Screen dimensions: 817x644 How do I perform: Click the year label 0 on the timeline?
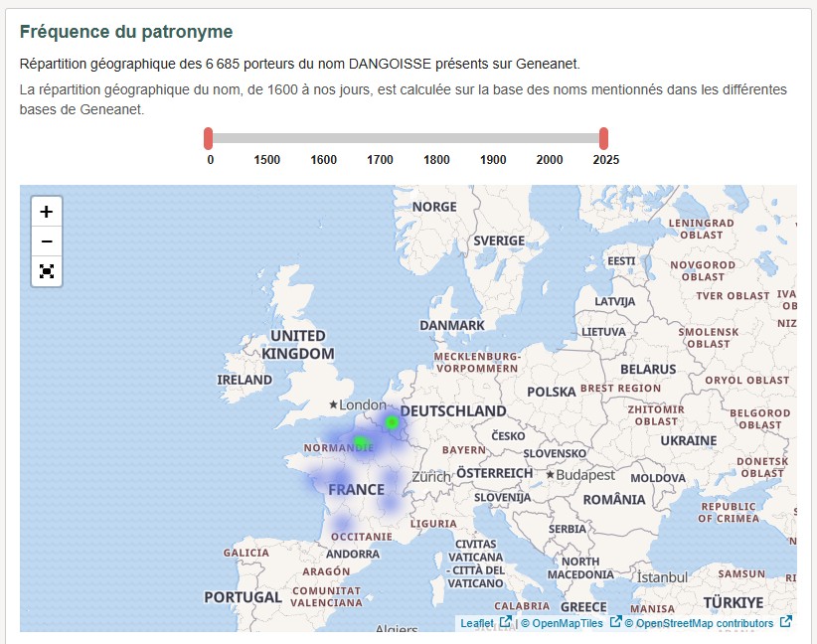click(x=210, y=159)
